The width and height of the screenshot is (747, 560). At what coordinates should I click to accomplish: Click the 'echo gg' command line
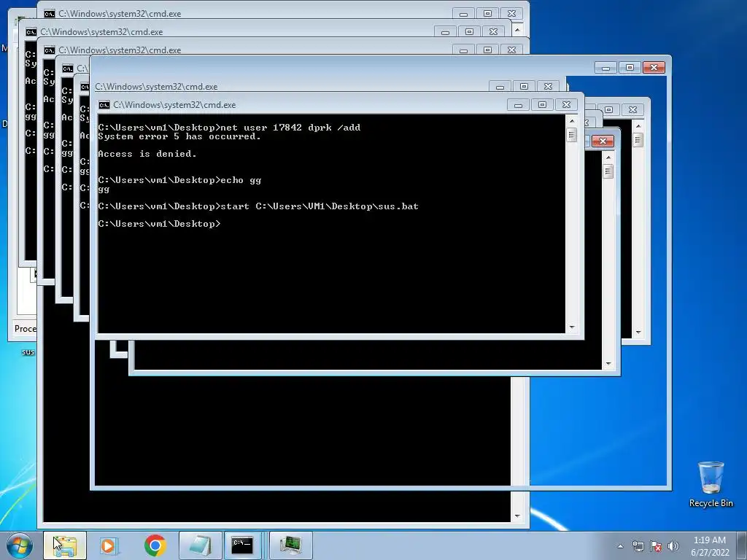(x=179, y=180)
